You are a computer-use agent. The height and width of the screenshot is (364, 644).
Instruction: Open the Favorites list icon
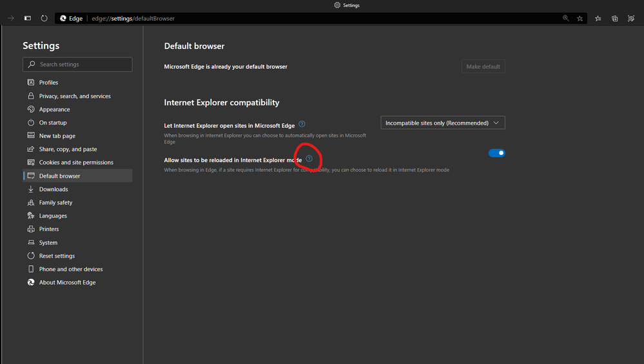coord(598,19)
